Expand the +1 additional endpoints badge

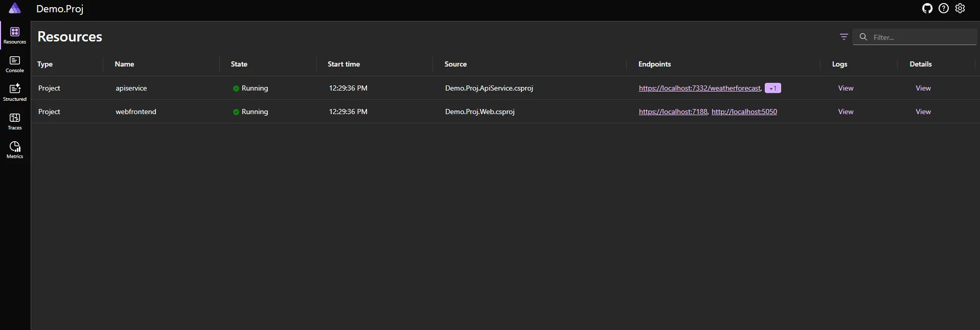tap(773, 88)
